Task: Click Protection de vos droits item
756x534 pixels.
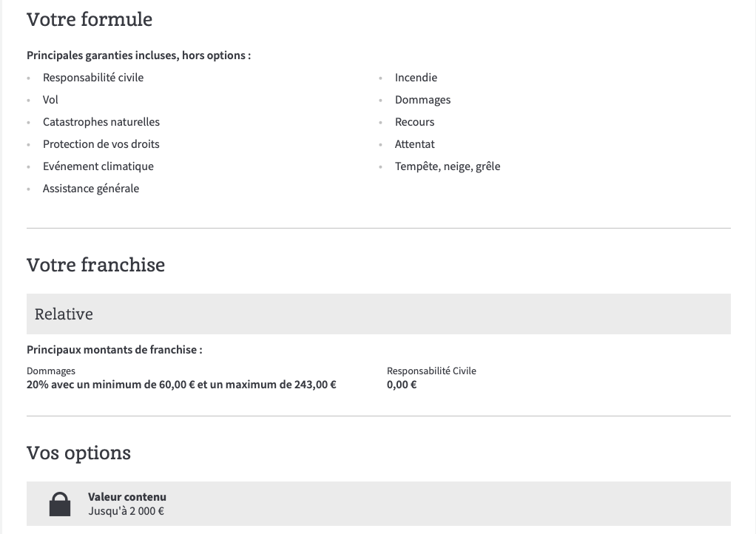Action: click(101, 144)
